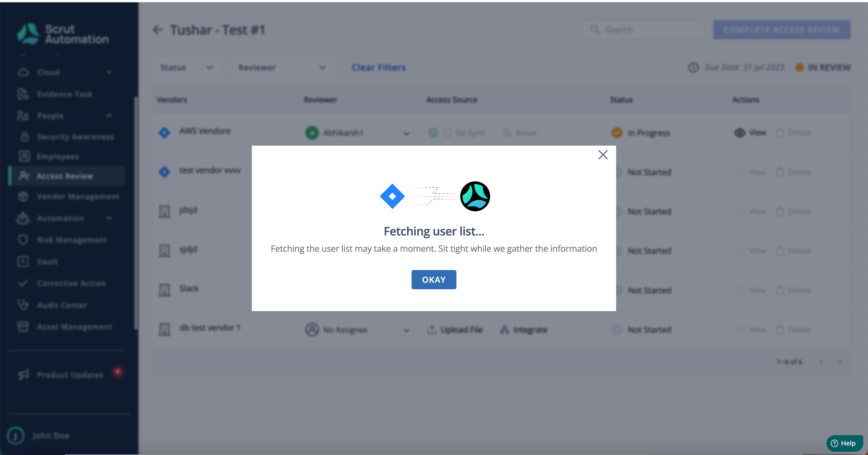Click the Jira diamond logo in the dialog
This screenshot has height=455, width=868.
click(392, 196)
